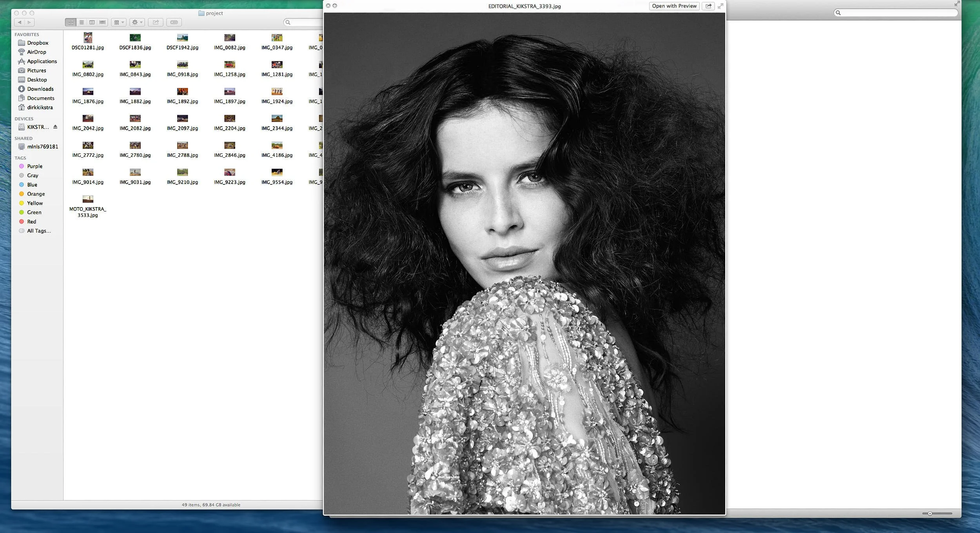The height and width of the screenshot is (533, 980).
Task: Select the dirkkikstra folder in Favorites
Action: click(x=40, y=107)
